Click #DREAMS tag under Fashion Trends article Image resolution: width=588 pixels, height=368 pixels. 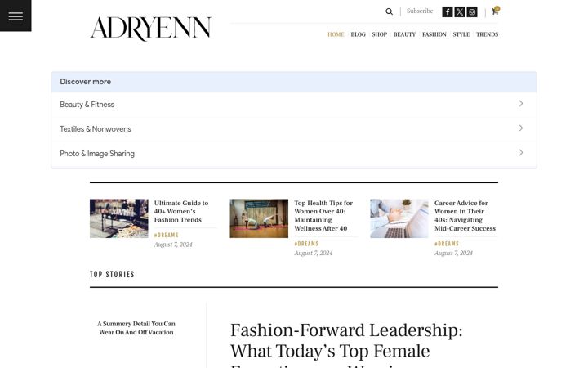[166, 235]
